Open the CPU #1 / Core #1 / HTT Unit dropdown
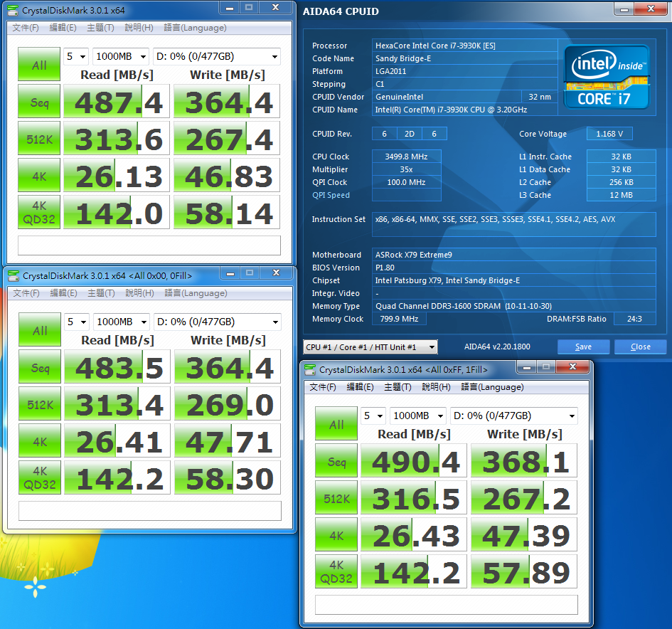Image resolution: width=672 pixels, height=629 pixels. (370, 347)
